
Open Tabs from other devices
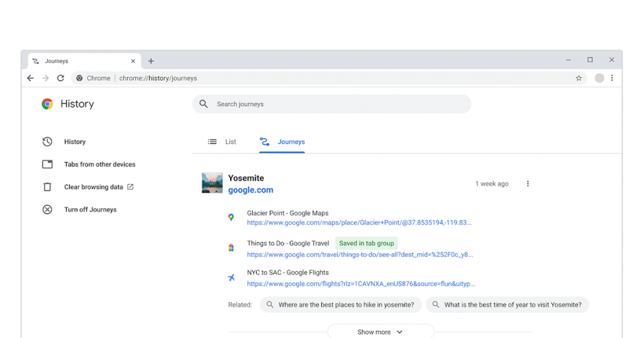pos(99,165)
